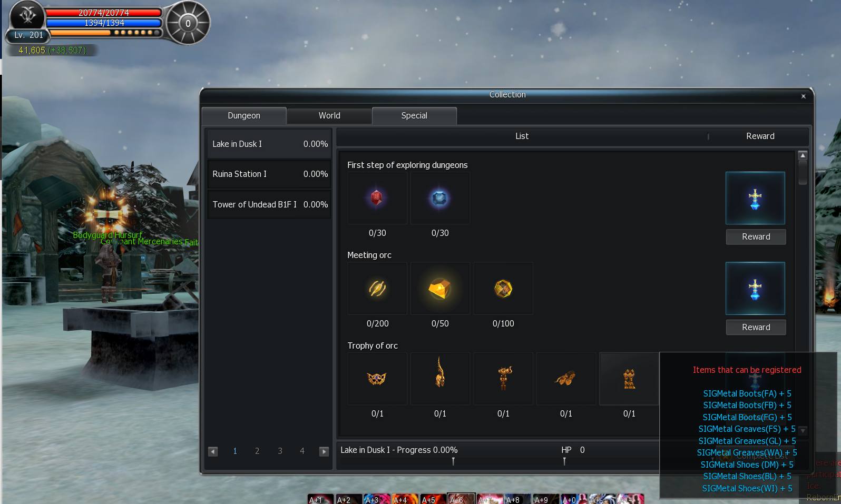Use skill slot A+2 on hotbar
Image resolution: width=841 pixels, height=504 pixels.
(349, 499)
